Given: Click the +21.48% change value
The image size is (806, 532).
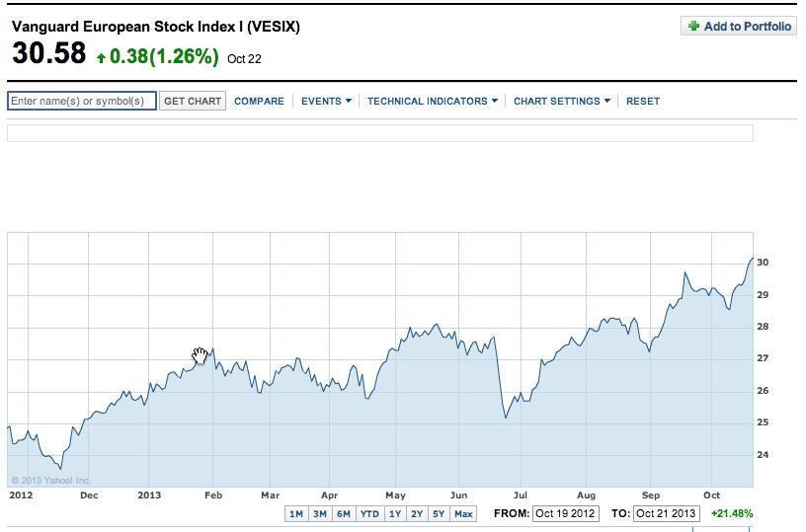Looking at the screenshot, I should click(732, 513).
